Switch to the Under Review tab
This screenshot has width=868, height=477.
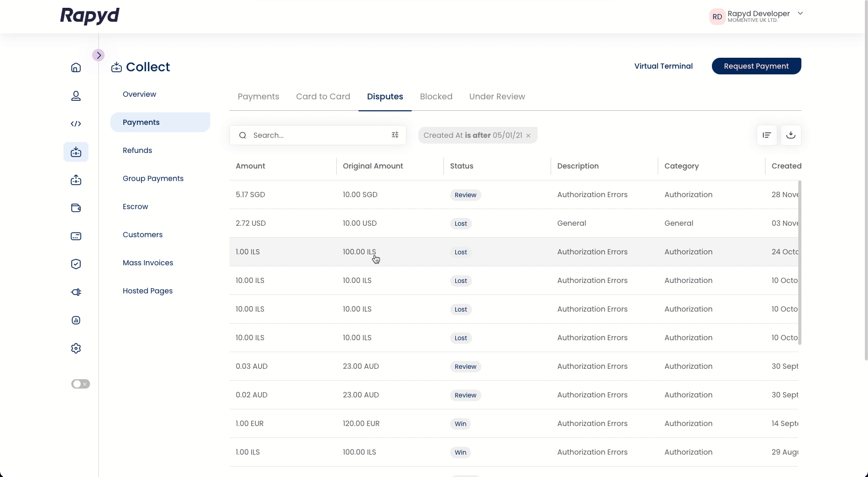(497, 97)
